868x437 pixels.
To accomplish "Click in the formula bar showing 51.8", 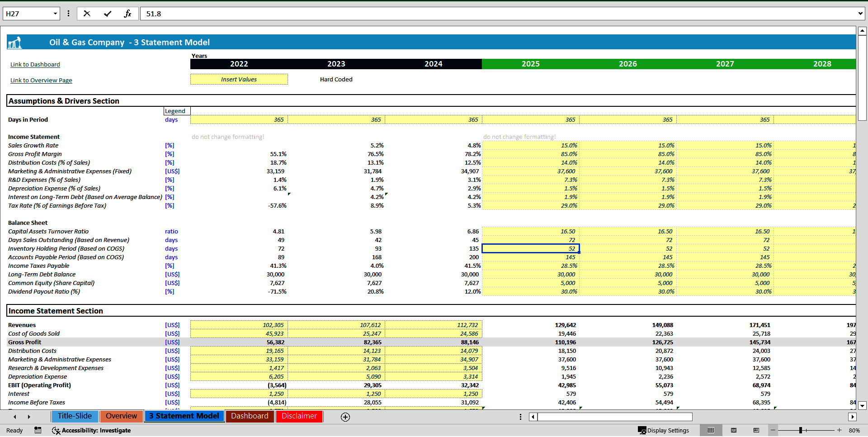I will click(497, 14).
